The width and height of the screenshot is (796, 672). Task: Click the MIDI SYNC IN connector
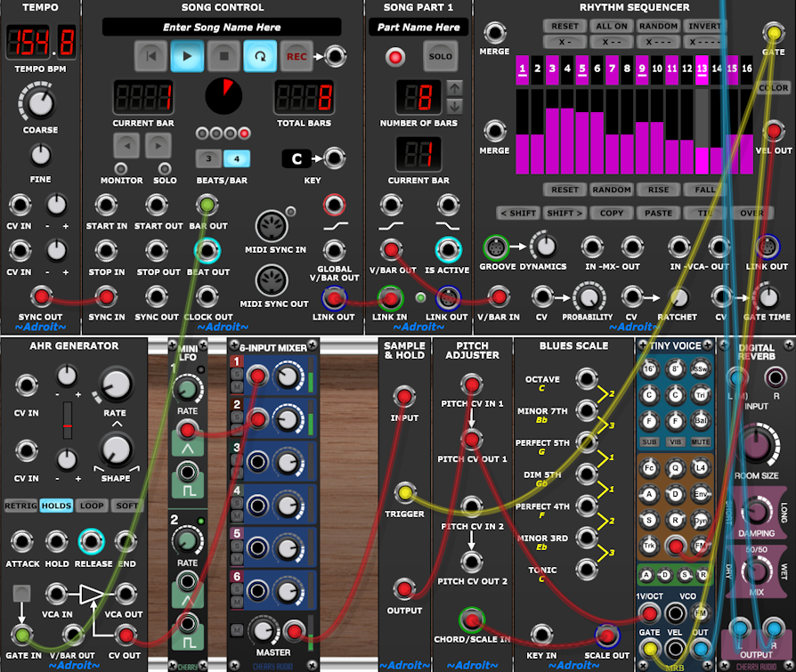[272, 226]
